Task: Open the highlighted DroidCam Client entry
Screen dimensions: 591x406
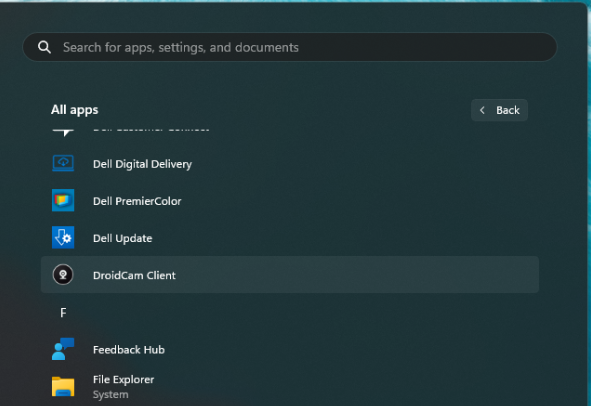Action: pyautogui.click(x=289, y=275)
